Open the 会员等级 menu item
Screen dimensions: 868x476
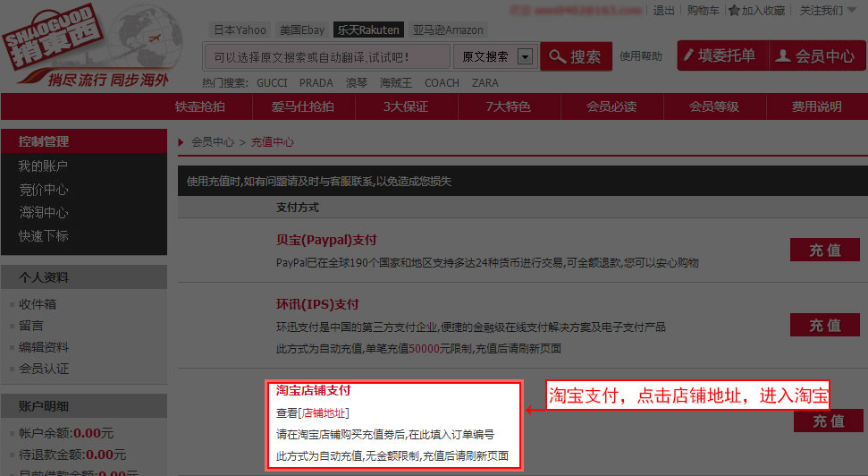click(x=714, y=106)
